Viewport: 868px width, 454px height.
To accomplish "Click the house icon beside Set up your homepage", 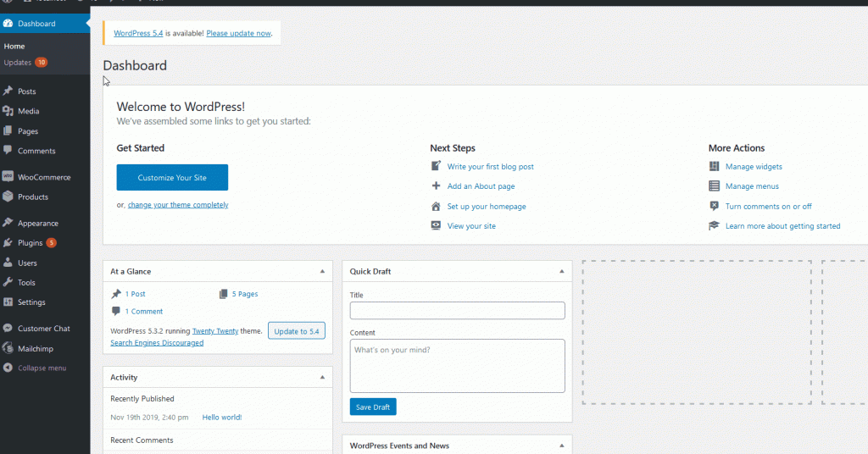I will click(437, 207).
